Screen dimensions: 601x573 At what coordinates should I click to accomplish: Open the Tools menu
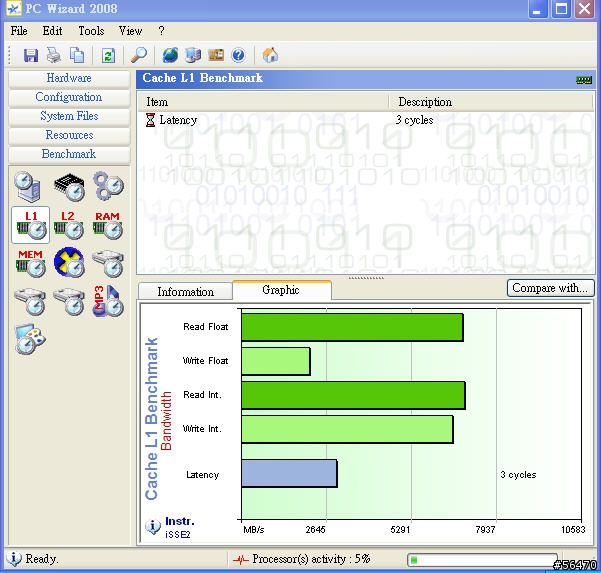tap(91, 31)
